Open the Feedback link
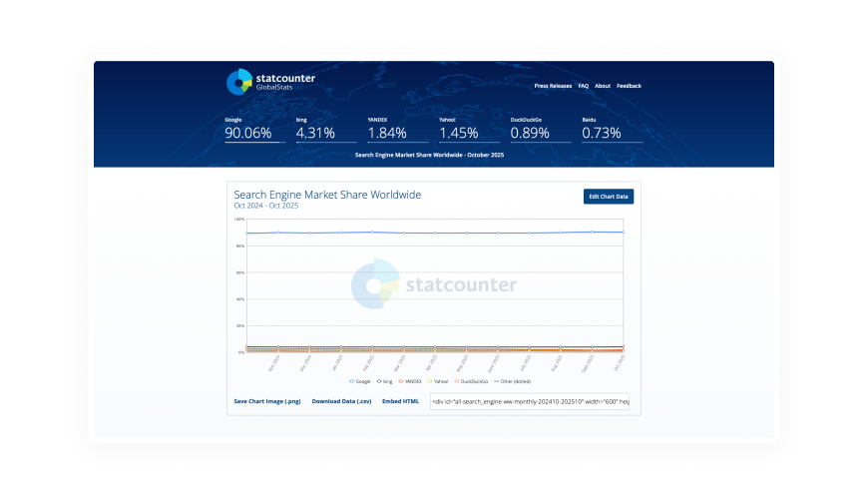Image resolution: width=868 pixels, height=499 pixels. pyautogui.click(x=629, y=86)
